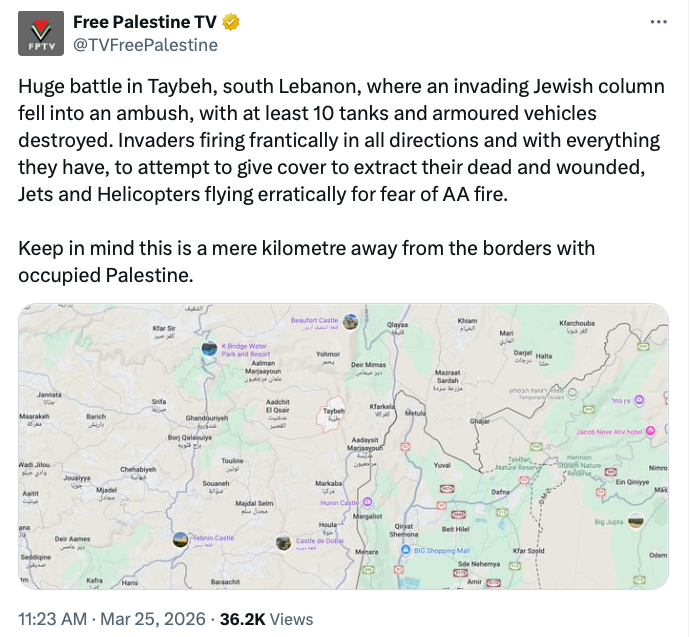Open the @TVFreePalestine handle link
Image resolution: width=691 pixels, height=637 pixels.
point(145,45)
